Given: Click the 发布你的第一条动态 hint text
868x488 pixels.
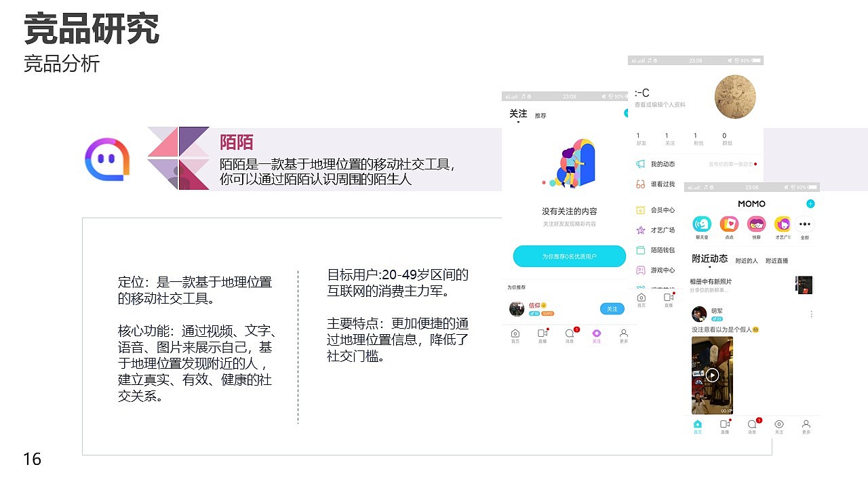Looking at the screenshot, I should click(x=730, y=164).
